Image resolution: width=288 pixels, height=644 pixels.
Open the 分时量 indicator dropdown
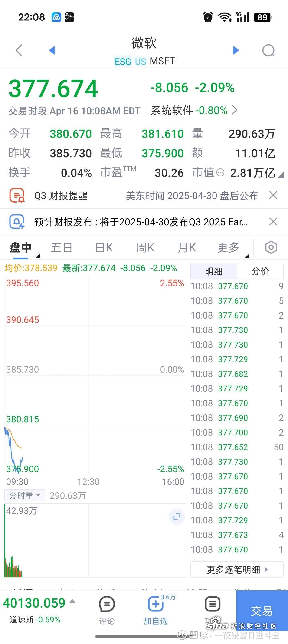coord(24,495)
